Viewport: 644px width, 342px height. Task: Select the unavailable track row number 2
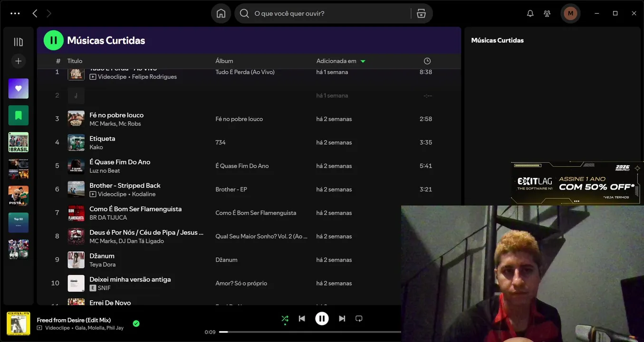(x=249, y=95)
